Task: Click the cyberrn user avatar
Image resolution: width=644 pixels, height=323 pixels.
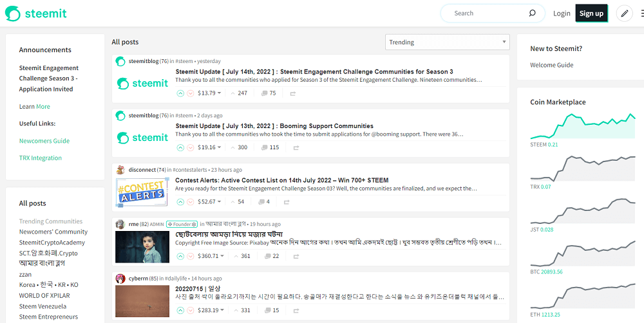Action: click(x=120, y=278)
